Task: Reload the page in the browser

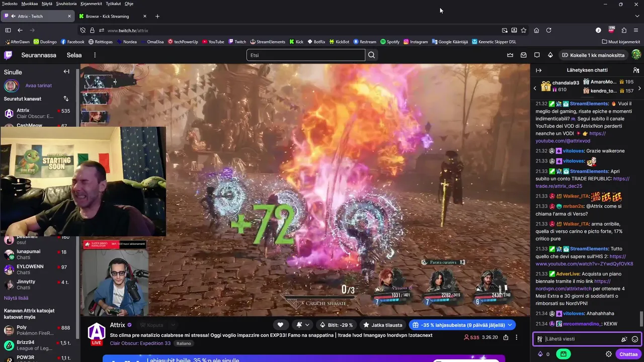Action: pyautogui.click(x=548, y=30)
